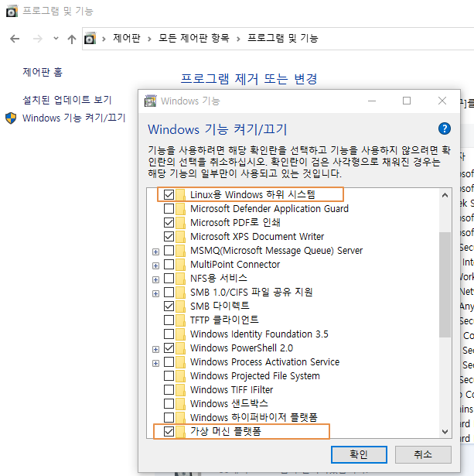This screenshot has height=476, width=474.
Task: Select the 프로그램 및 기능 breadcrumb
Action: click(x=283, y=38)
